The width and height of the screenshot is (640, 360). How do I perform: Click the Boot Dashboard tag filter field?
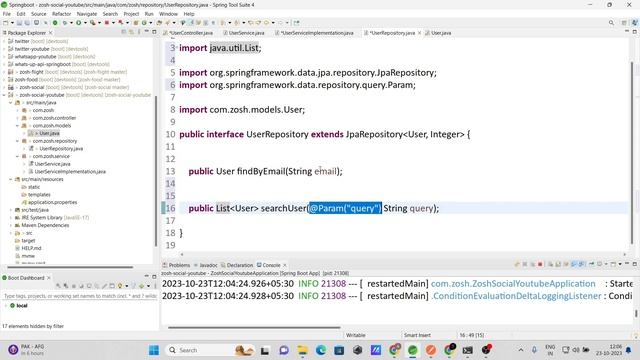coord(79,296)
